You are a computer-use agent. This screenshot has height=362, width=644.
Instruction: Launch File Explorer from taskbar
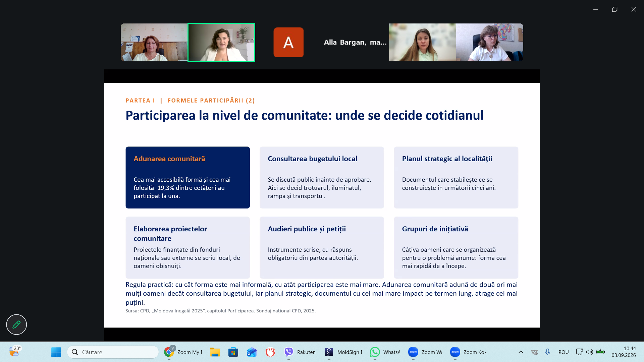(x=215, y=352)
